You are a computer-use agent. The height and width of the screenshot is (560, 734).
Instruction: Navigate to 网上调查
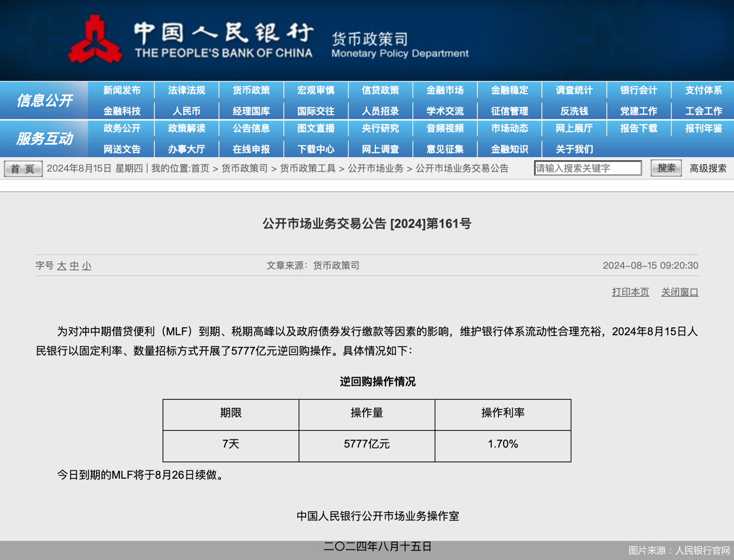[380, 149]
